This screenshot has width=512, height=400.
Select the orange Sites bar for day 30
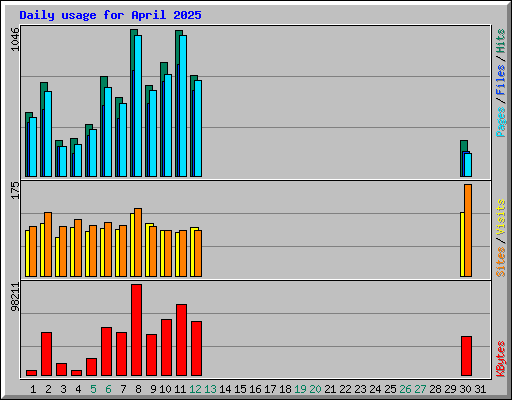[x=468, y=230]
